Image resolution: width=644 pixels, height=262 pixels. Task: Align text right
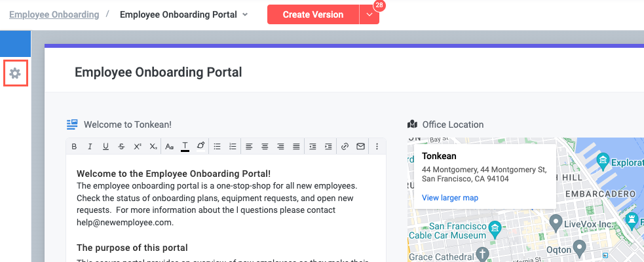280,146
